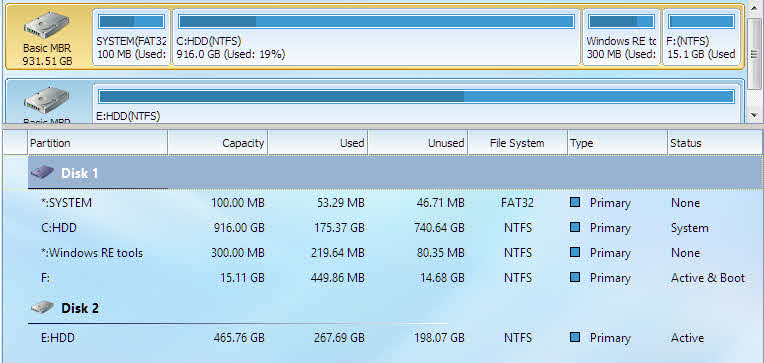Screen dimensions: 764x363
Task: Click the Active status cell of E:HDD
Action: (x=687, y=338)
